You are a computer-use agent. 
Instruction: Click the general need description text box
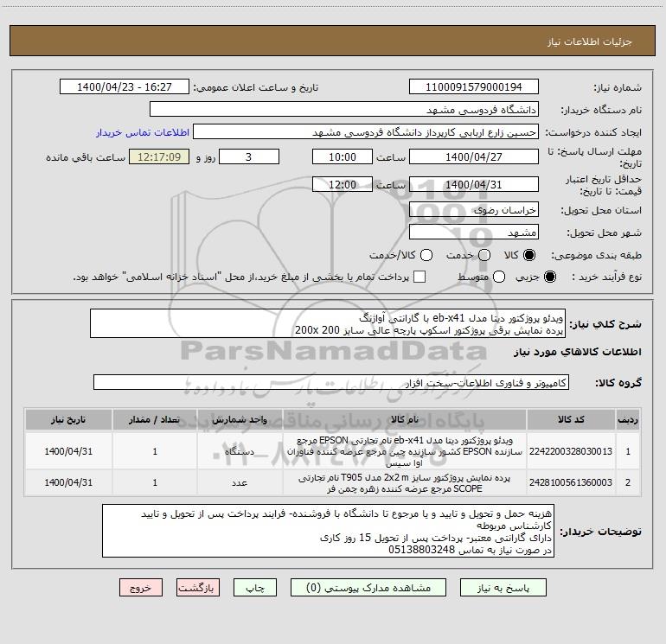click(x=328, y=323)
